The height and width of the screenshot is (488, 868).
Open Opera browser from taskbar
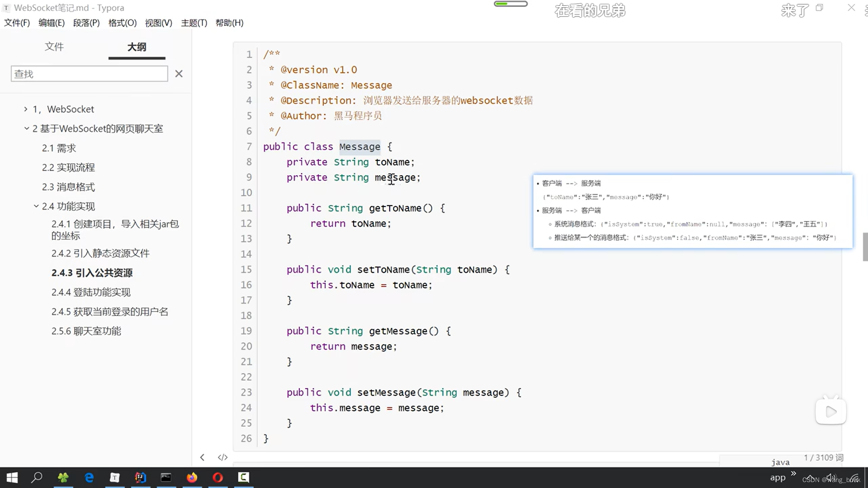[218, 477]
